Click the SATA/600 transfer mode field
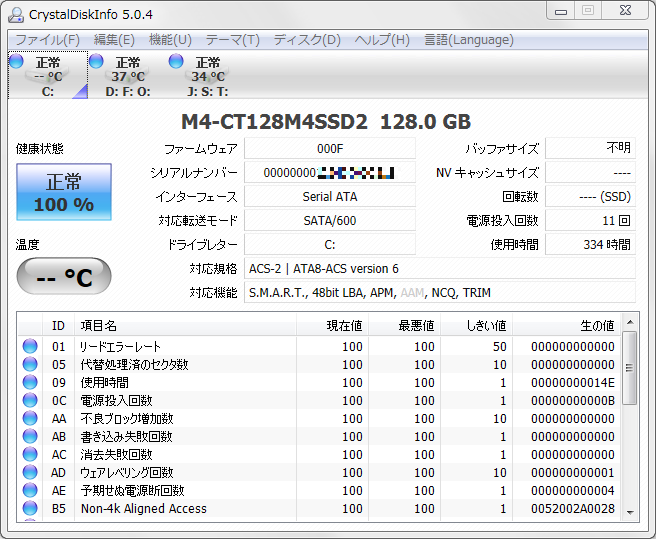The width and height of the screenshot is (656, 539). (x=330, y=220)
